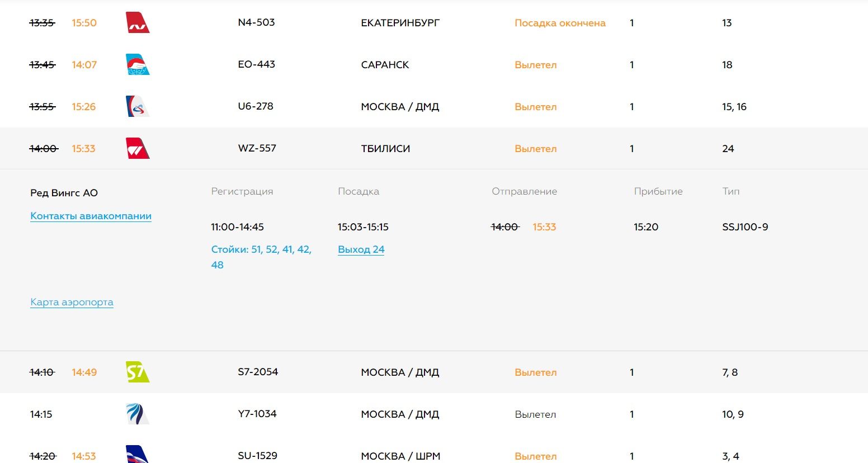868x463 pixels.
Task: Expand the N4-503 Екатеринбург flight row
Action: tap(400, 23)
